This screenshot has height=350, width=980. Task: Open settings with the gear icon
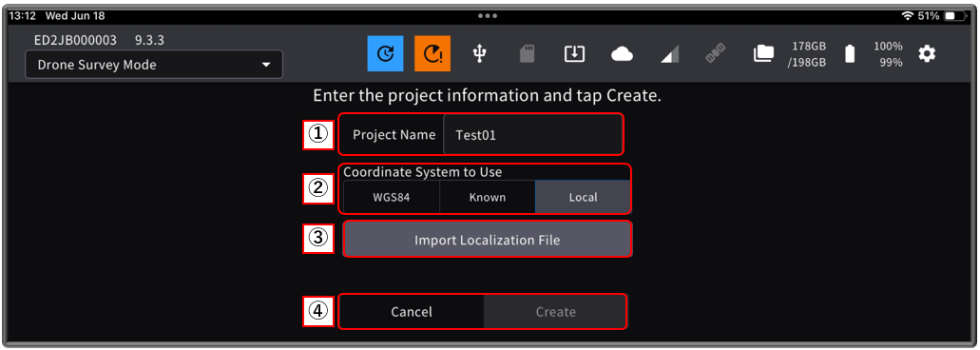pyautogui.click(x=927, y=54)
